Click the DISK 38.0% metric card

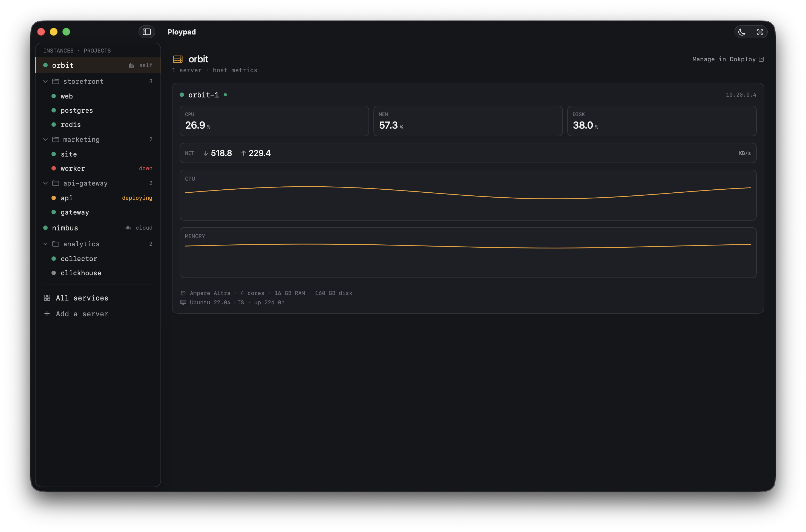click(662, 121)
